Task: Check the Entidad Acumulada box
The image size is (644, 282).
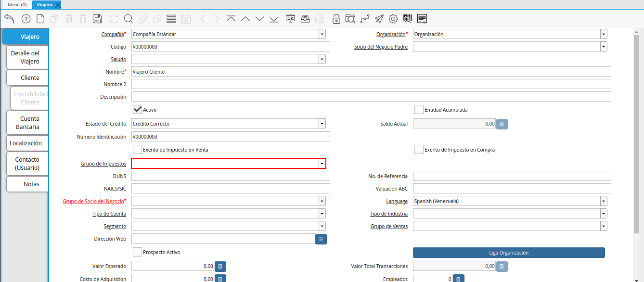Action: [419, 110]
